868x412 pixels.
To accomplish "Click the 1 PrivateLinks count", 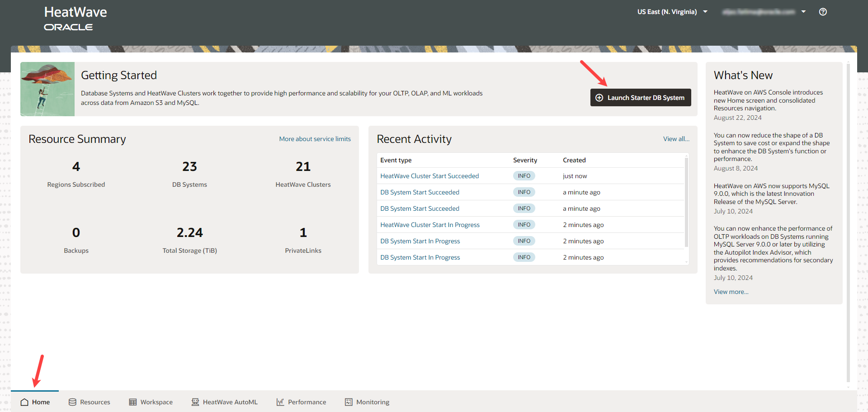I will coord(303,233).
